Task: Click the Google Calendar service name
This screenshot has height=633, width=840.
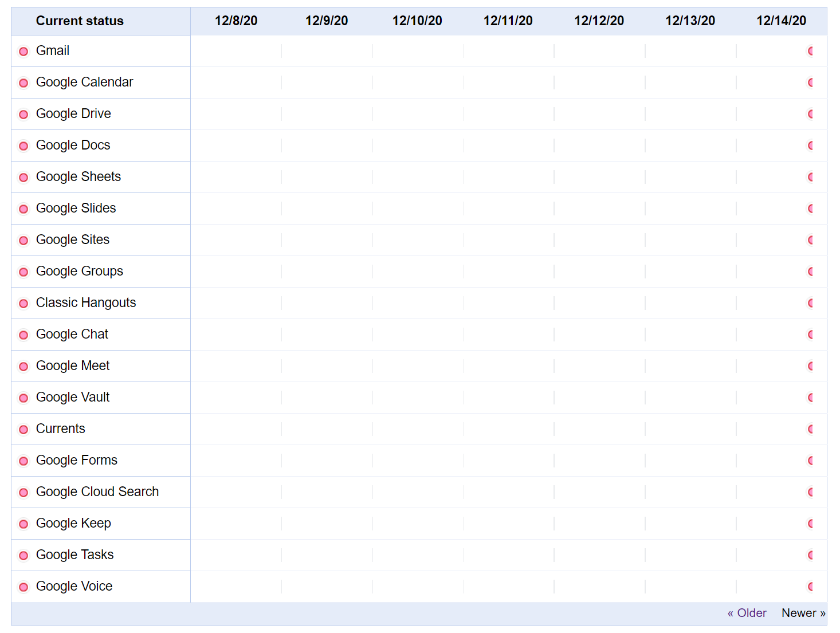Action: point(84,82)
